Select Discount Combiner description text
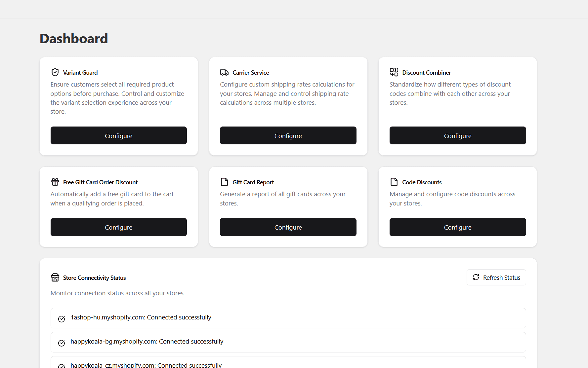Image resolution: width=588 pixels, height=368 pixels. click(x=450, y=93)
